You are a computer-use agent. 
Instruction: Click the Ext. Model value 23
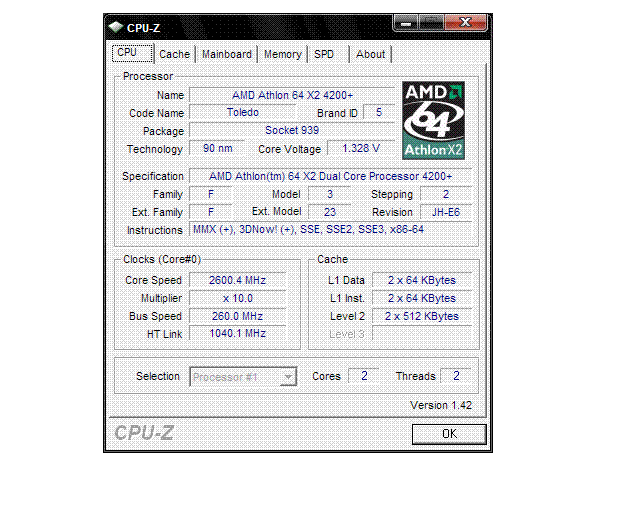[330, 212]
